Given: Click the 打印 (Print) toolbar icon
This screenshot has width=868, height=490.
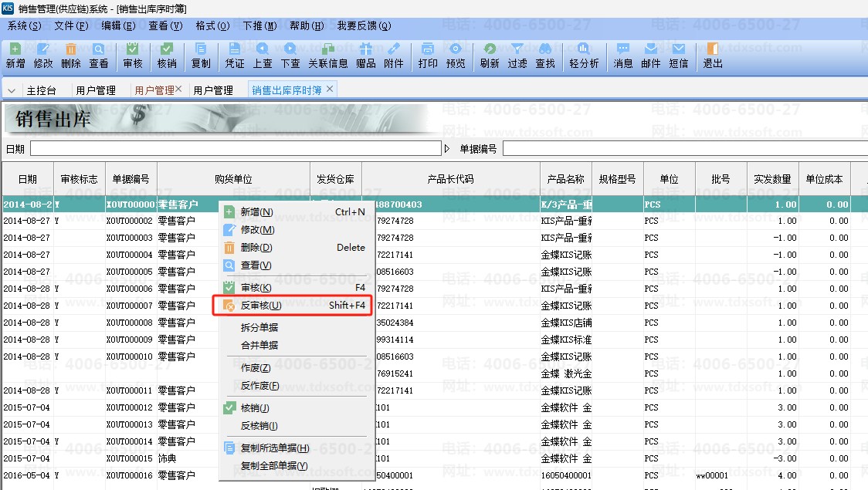Looking at the screenshot, I should point(428,55).
